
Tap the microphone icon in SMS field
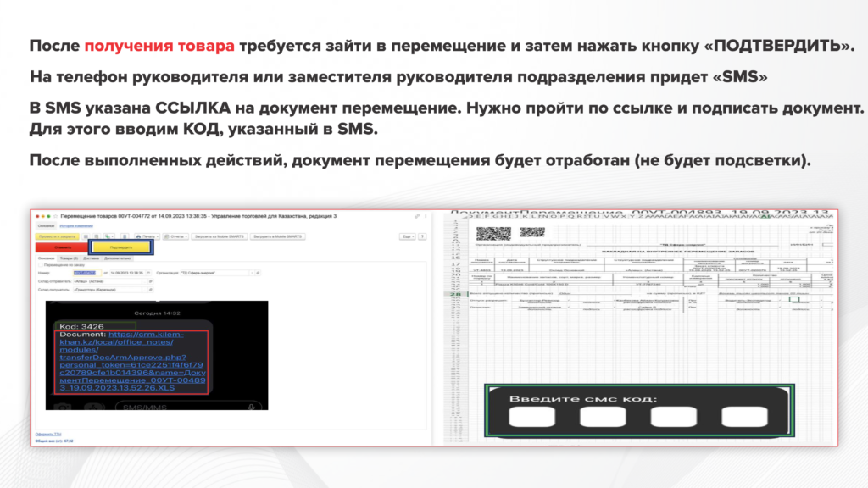pos(251,407)
